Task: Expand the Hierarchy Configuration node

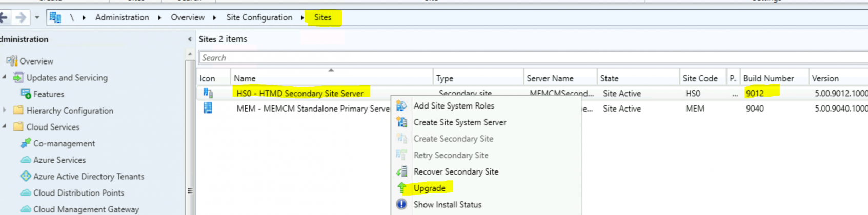Action: pos(5,110)
